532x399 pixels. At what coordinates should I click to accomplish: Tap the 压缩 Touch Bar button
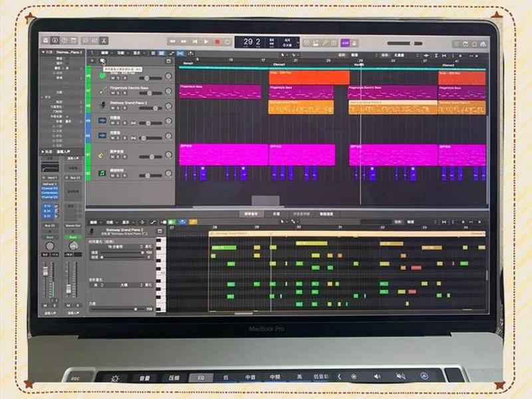(174, 378)
